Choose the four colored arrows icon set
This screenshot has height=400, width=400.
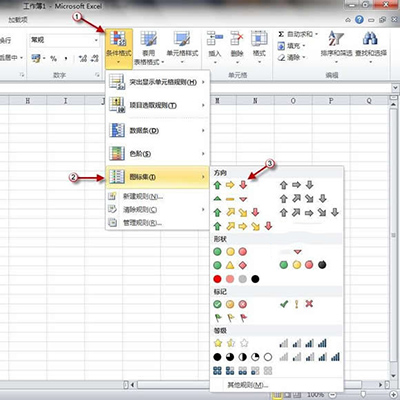click(x=236, y=212)
